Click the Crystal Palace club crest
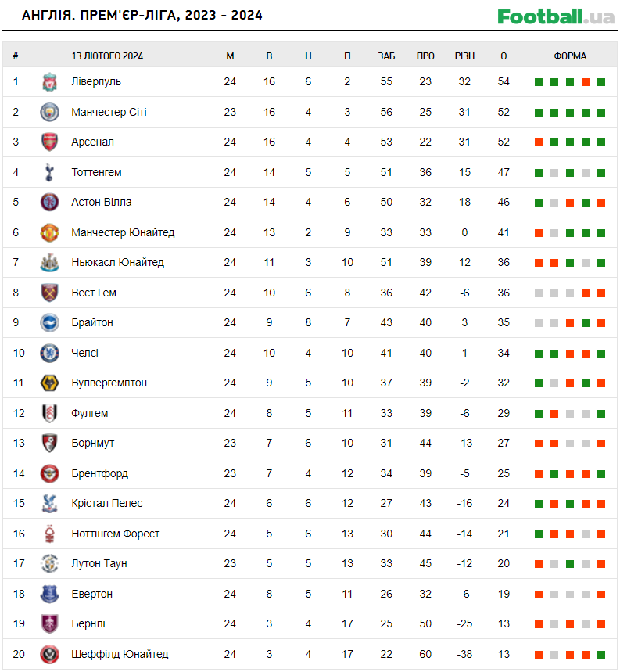This screenshot has width=620, height=672. tap(49, 504)
